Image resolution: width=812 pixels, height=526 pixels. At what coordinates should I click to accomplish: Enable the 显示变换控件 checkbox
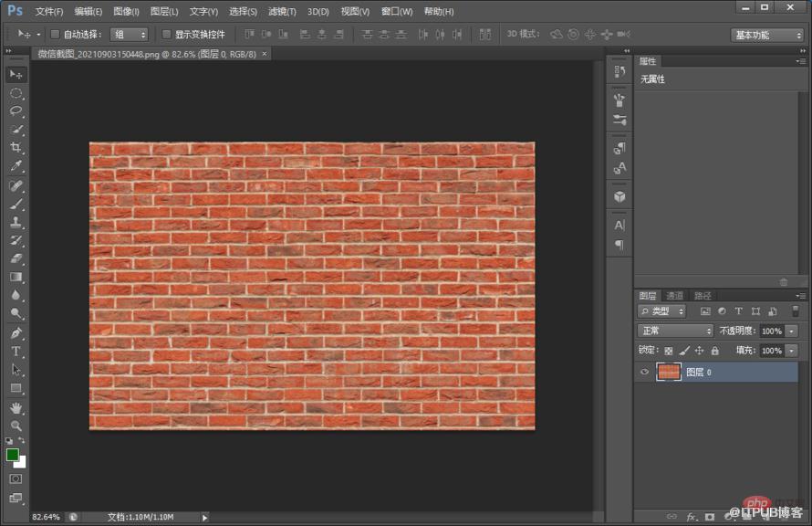166,35
